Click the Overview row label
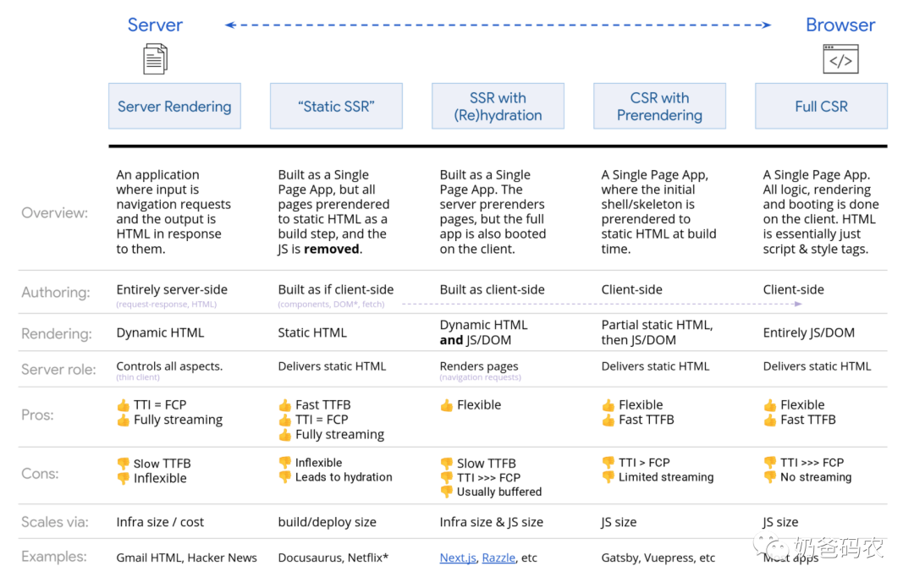Screen dimensions: 914x588 coord(55,212)
